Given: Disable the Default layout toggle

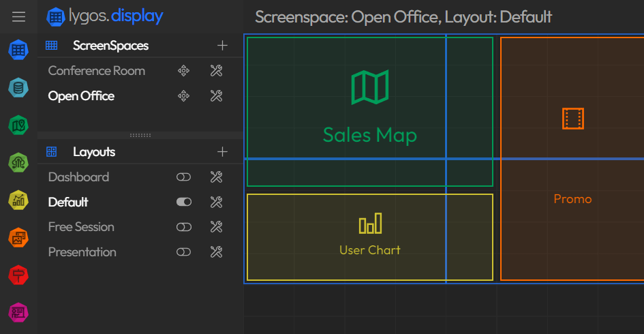Looking at the screenshot, I should pyautogui.click(x=183, y=202).
